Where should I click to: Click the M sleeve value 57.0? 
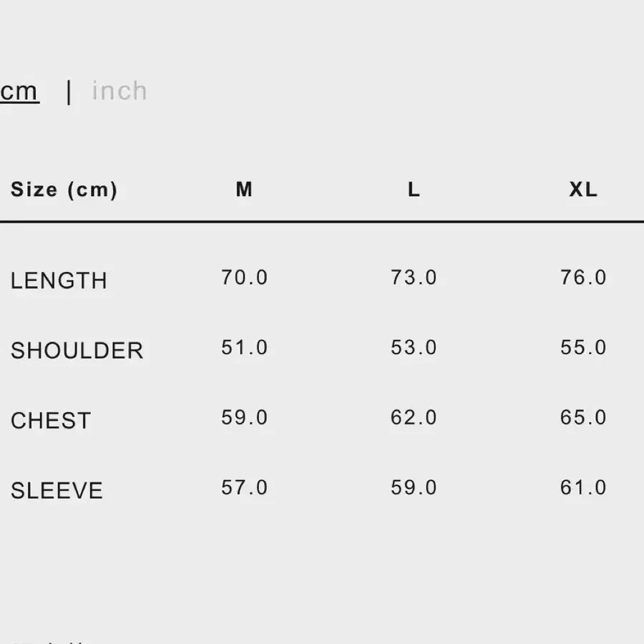click(x=244, y=488)
